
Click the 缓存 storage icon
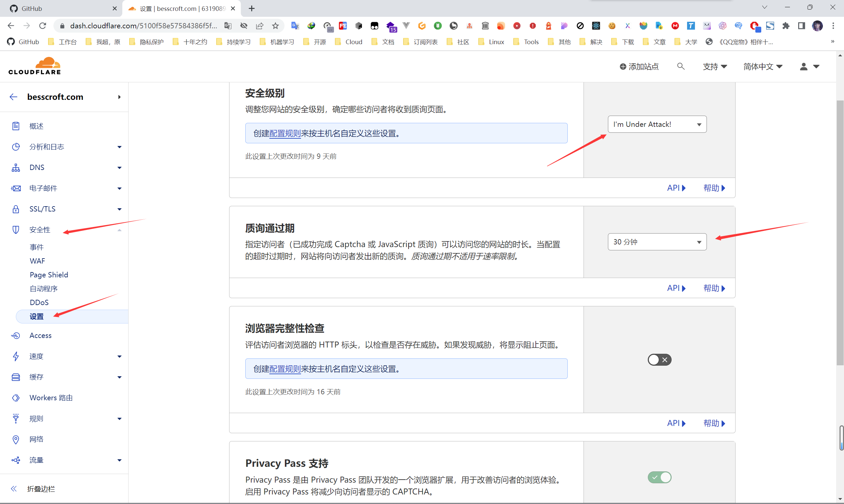[x=15, y=377]
